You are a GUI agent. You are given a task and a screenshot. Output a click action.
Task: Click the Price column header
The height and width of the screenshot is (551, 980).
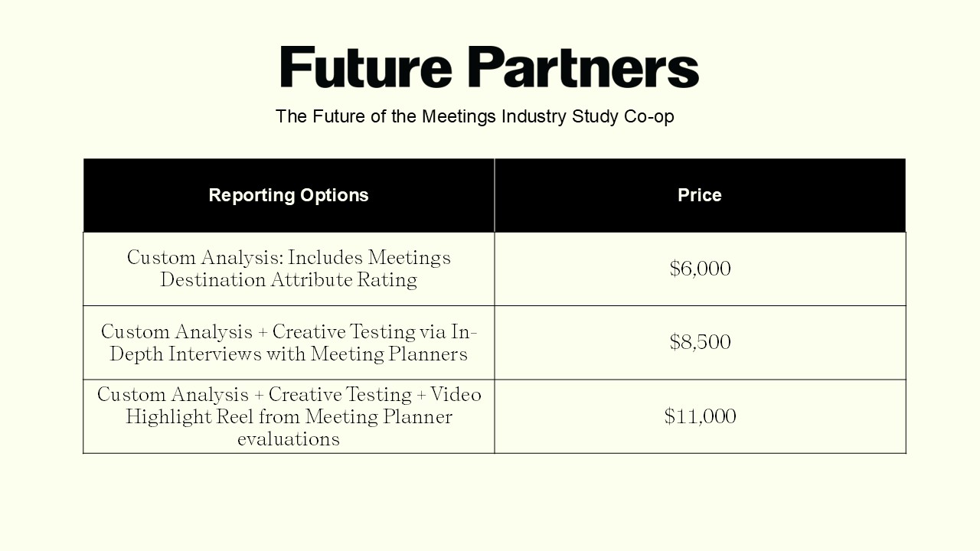point(700,195)
